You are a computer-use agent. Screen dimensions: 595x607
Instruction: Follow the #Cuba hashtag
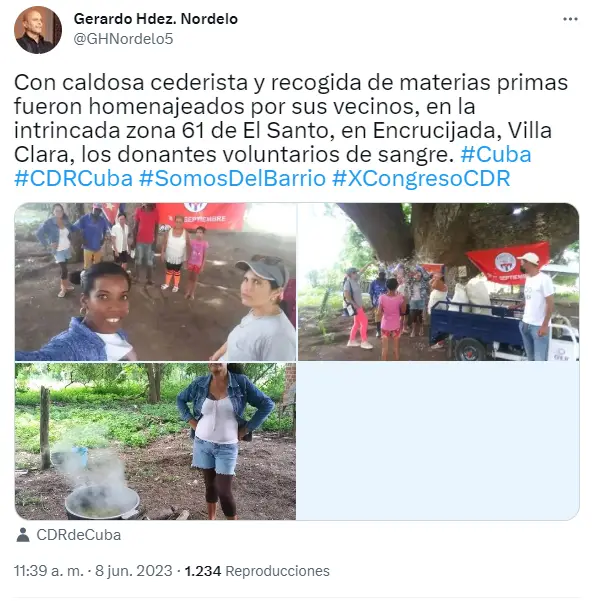496,154
